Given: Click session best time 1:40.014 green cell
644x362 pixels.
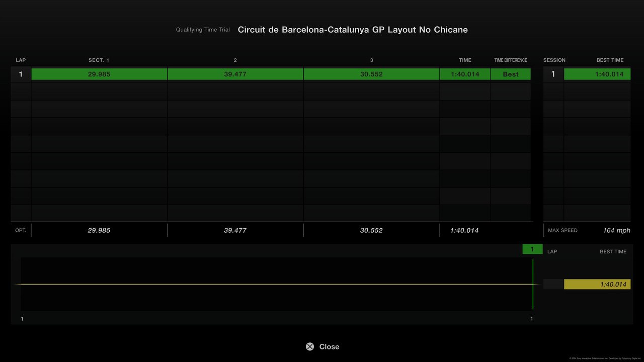Looking at the screenshot, I should tap(597, 74).
